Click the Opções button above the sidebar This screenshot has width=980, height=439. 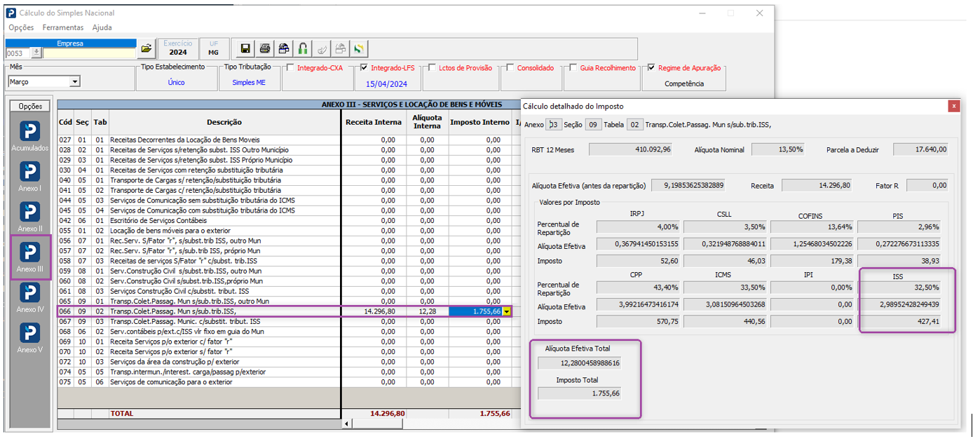[30, 107]
